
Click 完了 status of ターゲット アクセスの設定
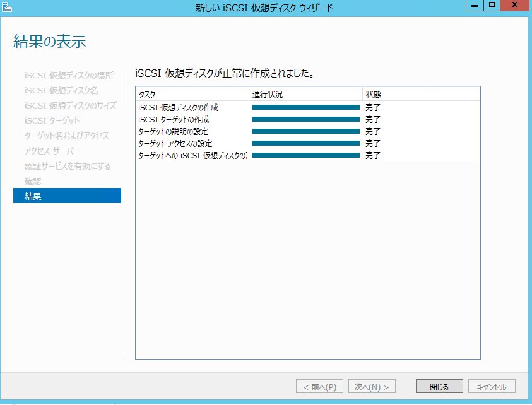click(x=373, y=144)
